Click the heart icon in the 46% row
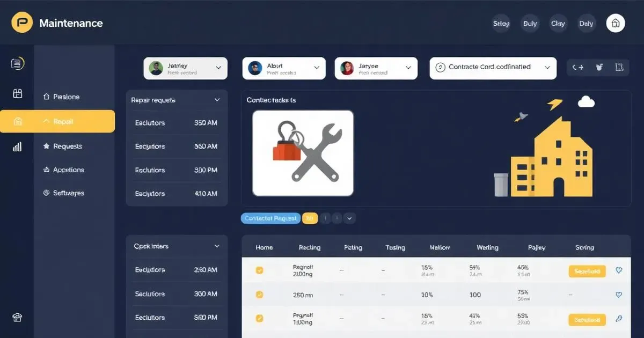This screenshot has height=338, width=644. point(619,271)
